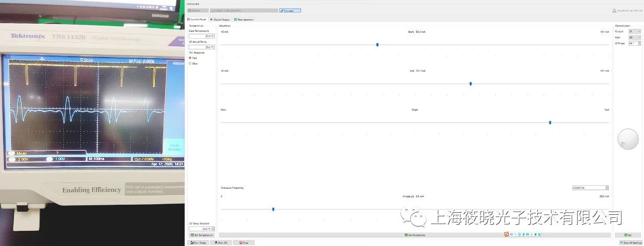Select the Control Panel tab
Image resolution: width=644 pixels, height=246 pixels.
pyautogui.click(x=197, y=20)
